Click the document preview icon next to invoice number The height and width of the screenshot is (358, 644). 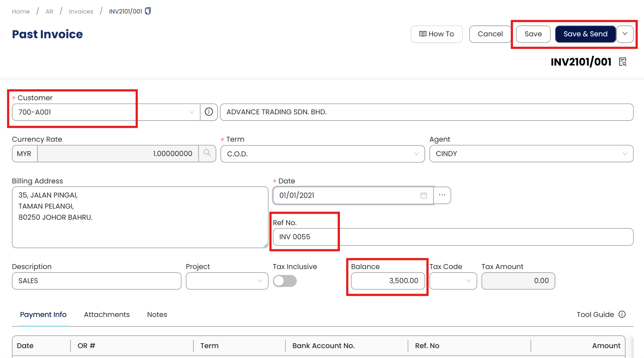[623, 62]
